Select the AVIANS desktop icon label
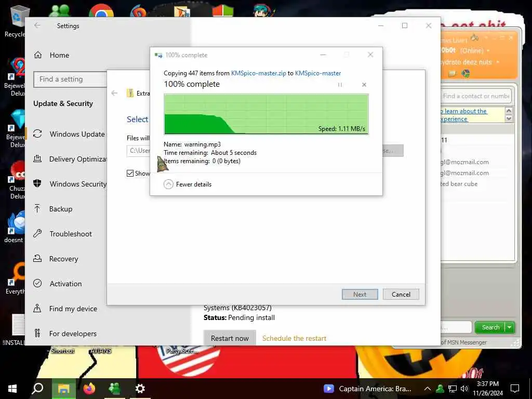The height and width of the screenshot is (399, 532). point(101,351)
